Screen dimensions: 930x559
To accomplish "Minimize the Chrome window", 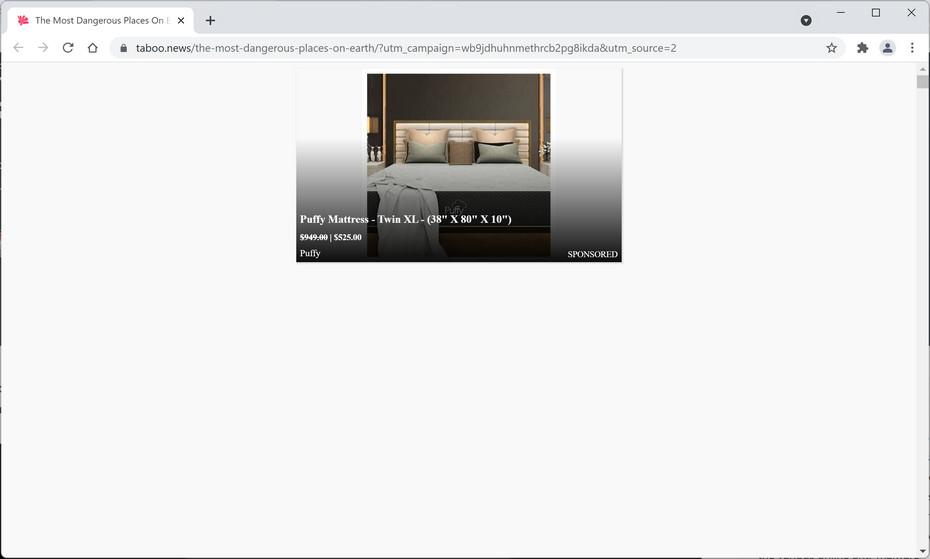I will coord(840,12).
